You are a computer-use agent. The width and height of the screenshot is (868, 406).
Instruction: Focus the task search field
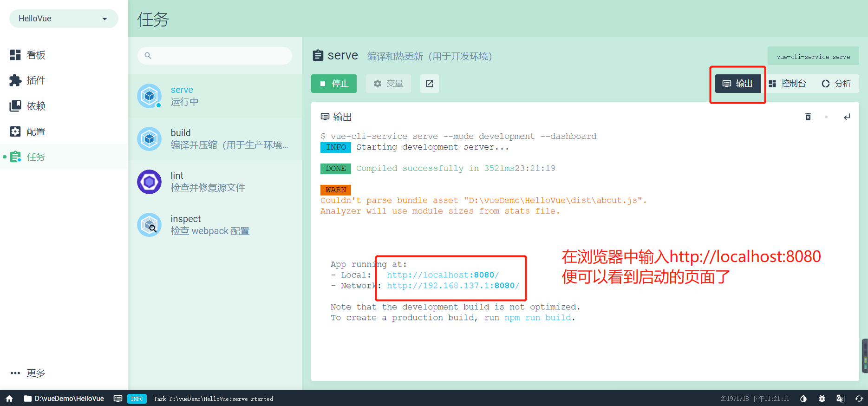215,56
